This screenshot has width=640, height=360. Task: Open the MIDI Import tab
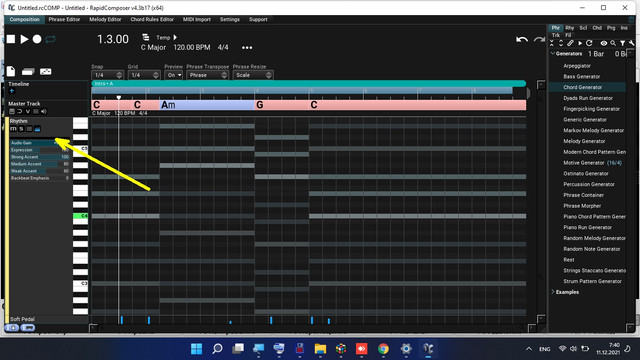(197, 20)
